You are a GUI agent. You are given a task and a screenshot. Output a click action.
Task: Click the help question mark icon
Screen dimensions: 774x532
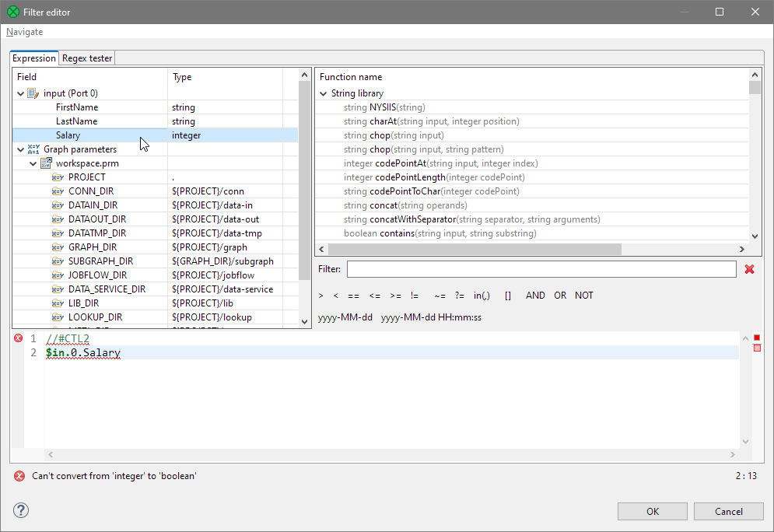pyautogui.click(x=21, y=510)
